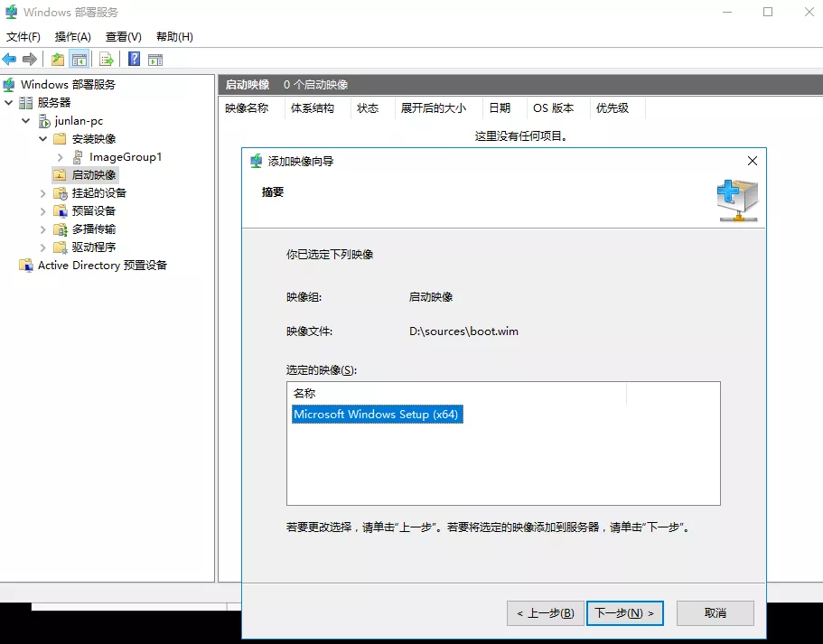Toggle the Show/Hide Action Pane icon
The width and height of the screenshot is (823, 644).
point(155,60)
